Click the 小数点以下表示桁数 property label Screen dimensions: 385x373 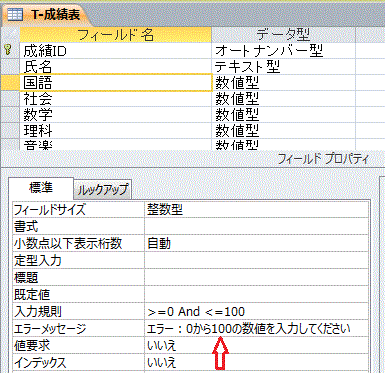[x=79, y=243]
